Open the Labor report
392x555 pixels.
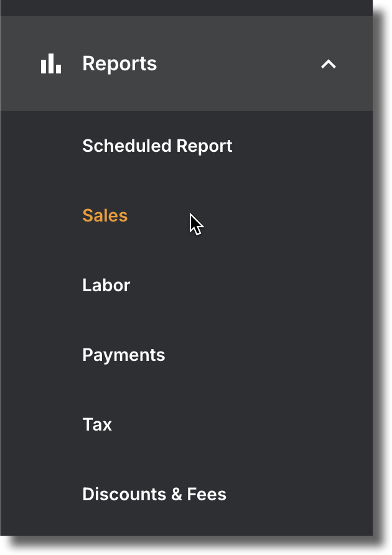point(106,286)
